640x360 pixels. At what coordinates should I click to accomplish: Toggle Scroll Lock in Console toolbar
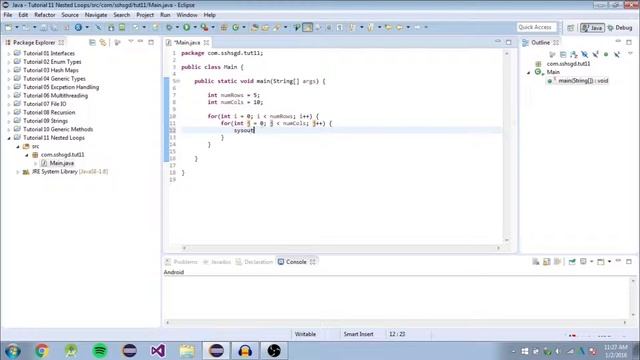coord(547,262)
